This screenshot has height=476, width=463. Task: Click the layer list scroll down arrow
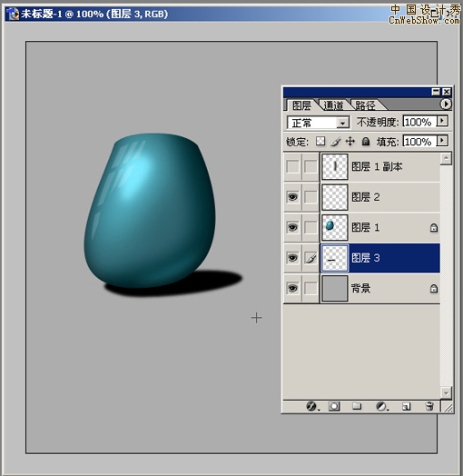click(446, 392)
